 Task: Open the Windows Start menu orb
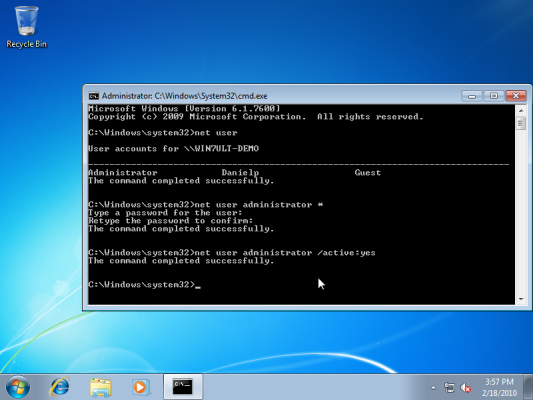pyautogui.click(x=18, y=387)
